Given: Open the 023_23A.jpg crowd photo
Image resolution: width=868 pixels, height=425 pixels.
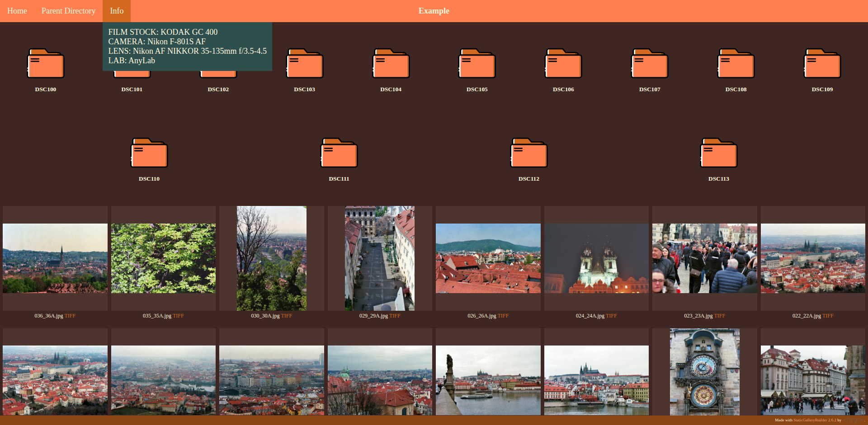Looking at the screenshot, I should [704, 258].
